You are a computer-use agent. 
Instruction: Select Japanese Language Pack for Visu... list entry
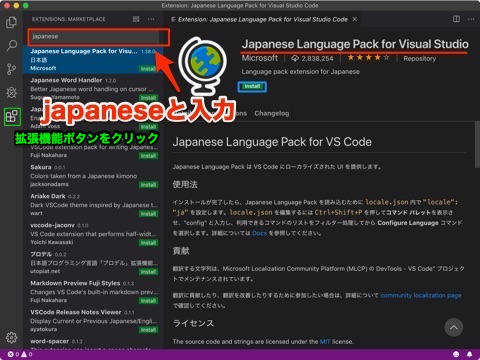tap(93, 60)
